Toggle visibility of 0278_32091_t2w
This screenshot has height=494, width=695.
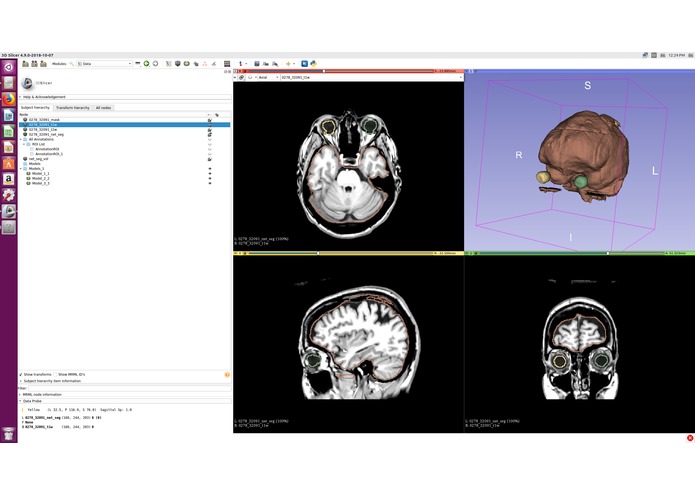[x=210, y=129]
